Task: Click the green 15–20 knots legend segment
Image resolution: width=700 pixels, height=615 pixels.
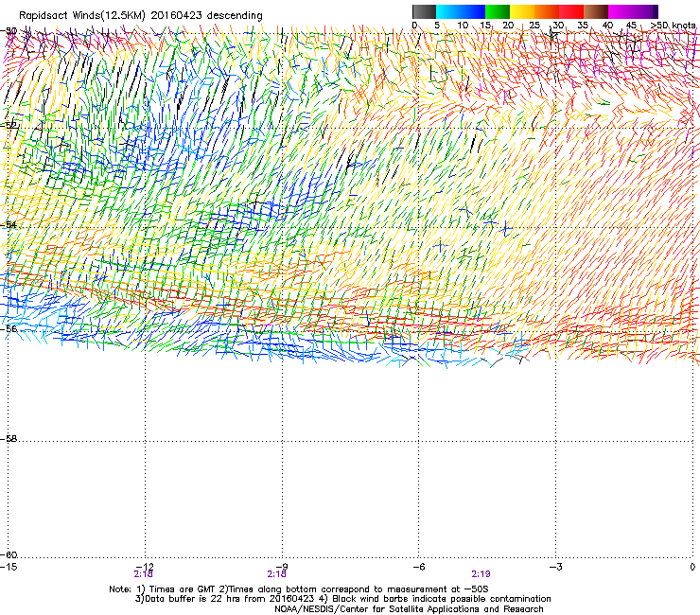Action: coord(498,11)
